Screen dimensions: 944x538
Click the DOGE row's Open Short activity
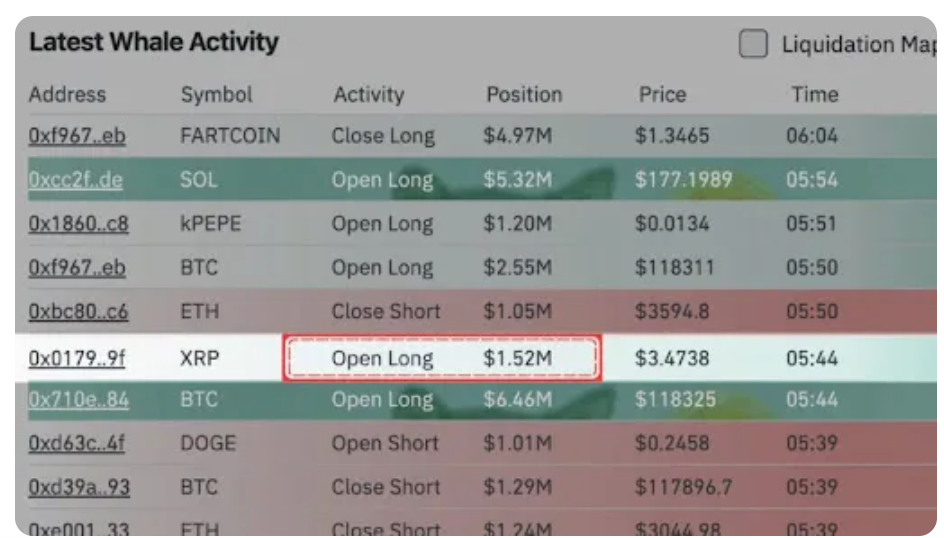tap(385, 444)
